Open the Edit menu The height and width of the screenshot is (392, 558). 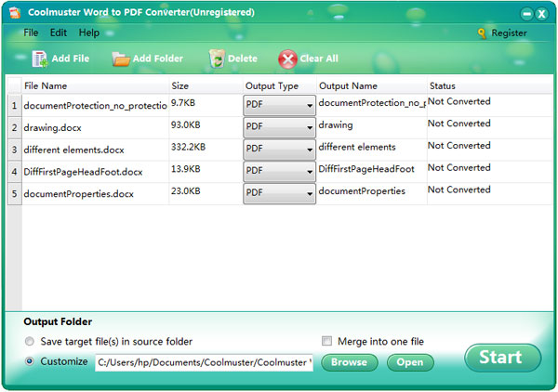(x=59, y=33)
